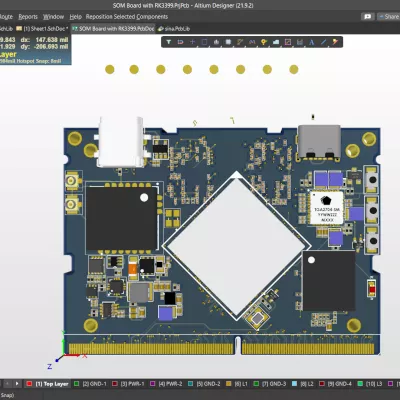Open the Reports menu

click(x=28, y=17)
